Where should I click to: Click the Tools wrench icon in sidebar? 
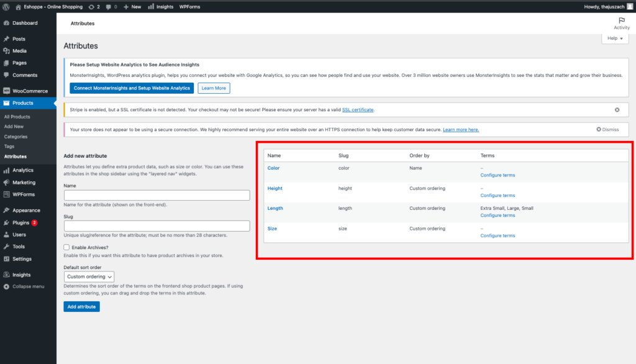6,247
